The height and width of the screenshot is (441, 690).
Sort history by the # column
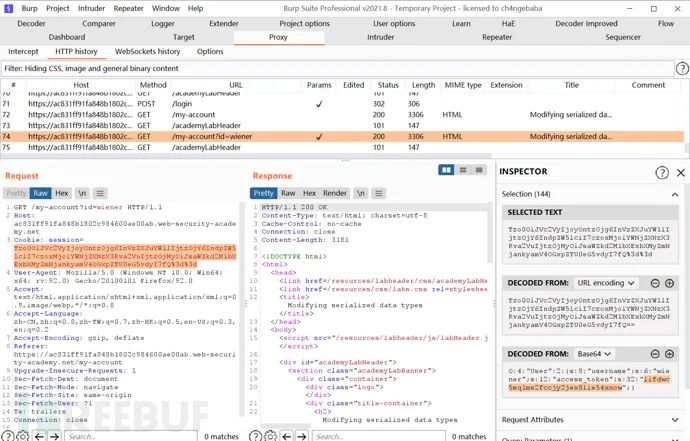point(14,85)
